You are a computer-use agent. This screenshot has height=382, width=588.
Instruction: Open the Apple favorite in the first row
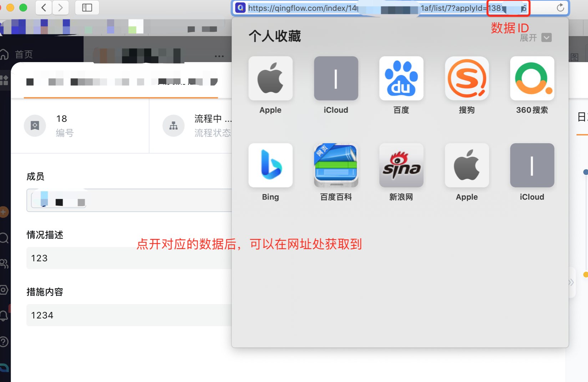(270, 78)
